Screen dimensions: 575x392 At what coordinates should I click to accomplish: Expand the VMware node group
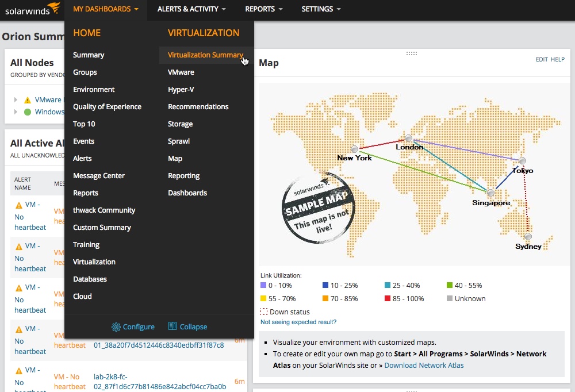[x=16, y=100]
